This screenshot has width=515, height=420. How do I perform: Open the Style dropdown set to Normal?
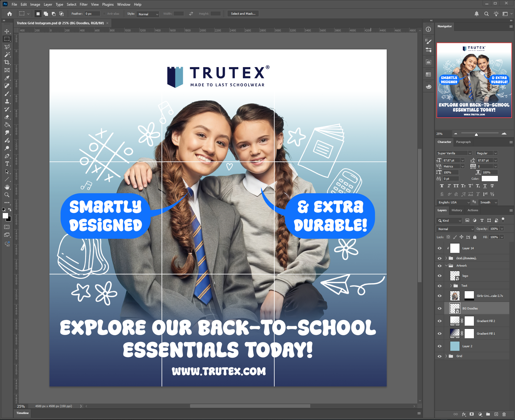[148, 14]
